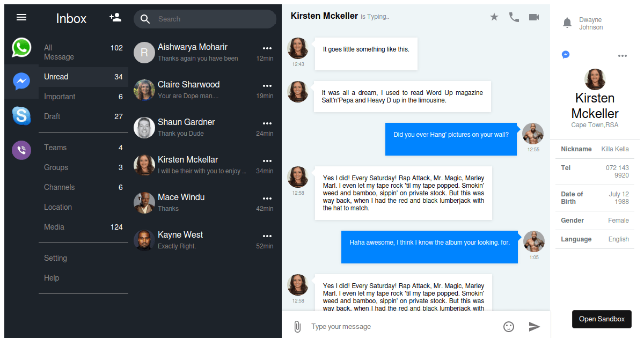Click Aishwarya Moharir's R avatar

[144, 53]
